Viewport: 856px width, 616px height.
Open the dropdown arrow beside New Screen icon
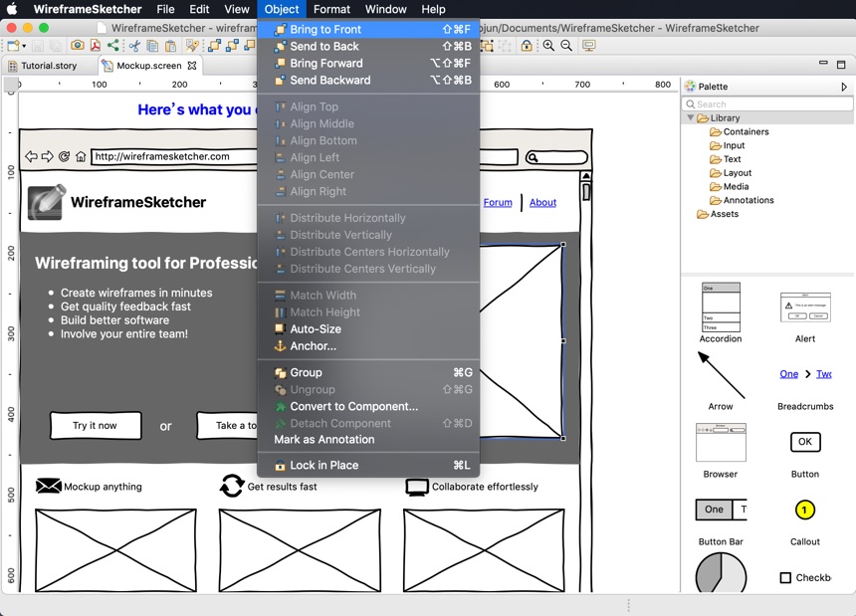point(24,47)
